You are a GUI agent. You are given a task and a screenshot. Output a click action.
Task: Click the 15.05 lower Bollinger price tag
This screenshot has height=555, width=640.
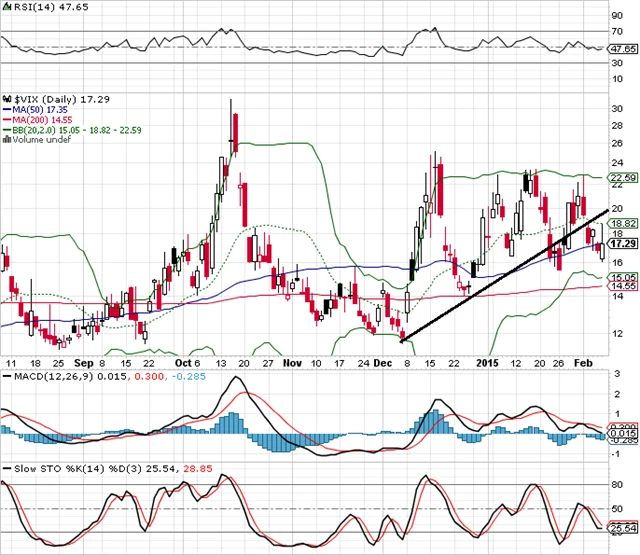(x=622, y=276)
